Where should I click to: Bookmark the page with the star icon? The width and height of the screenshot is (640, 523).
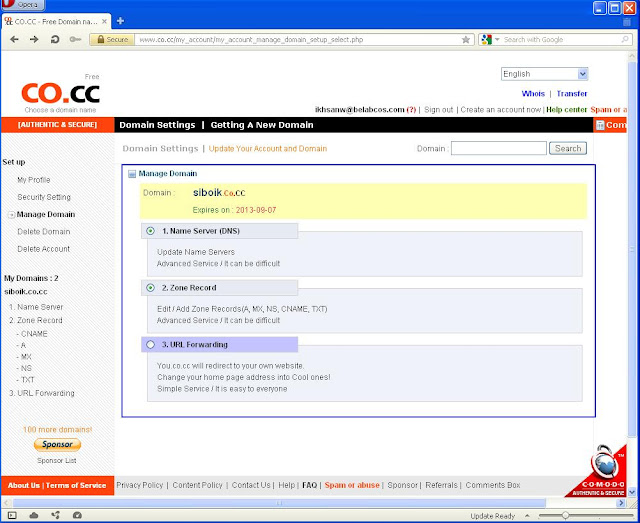click(x=466, y=40)
